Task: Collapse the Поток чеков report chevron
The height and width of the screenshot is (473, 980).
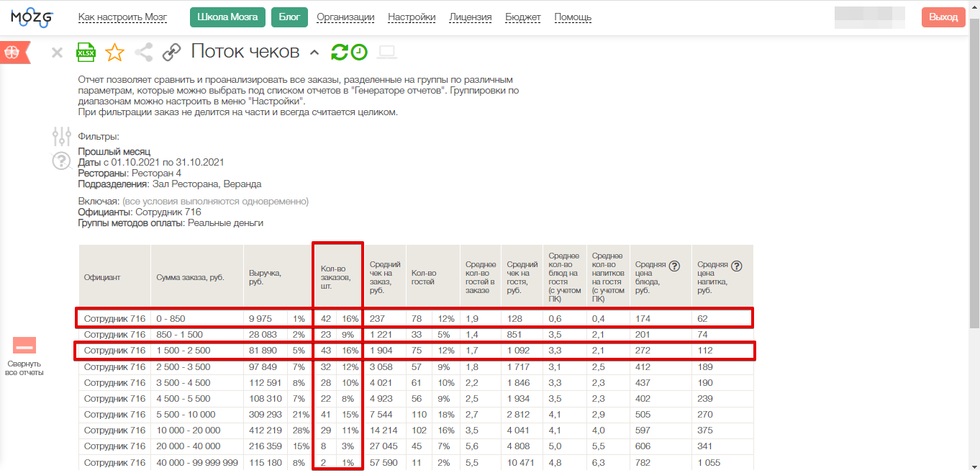Action: (x=314, y=52)
